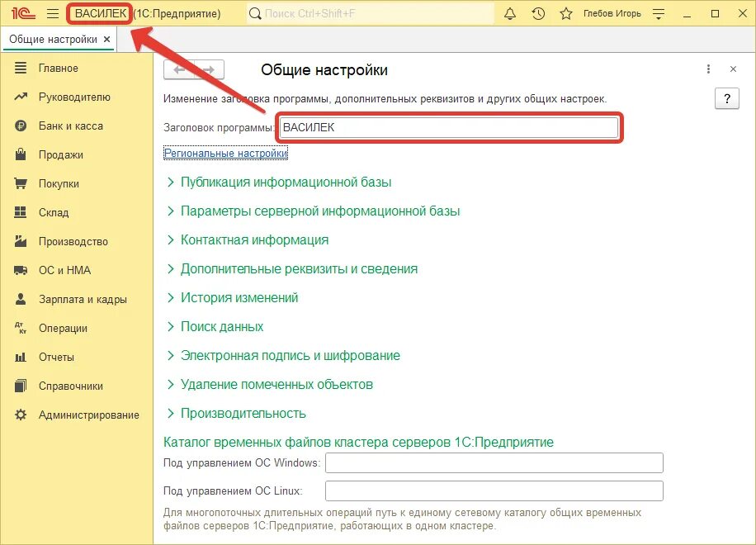756x545 pixels.
Task: Click Заголовок программы input field
Action: [449, 127]
